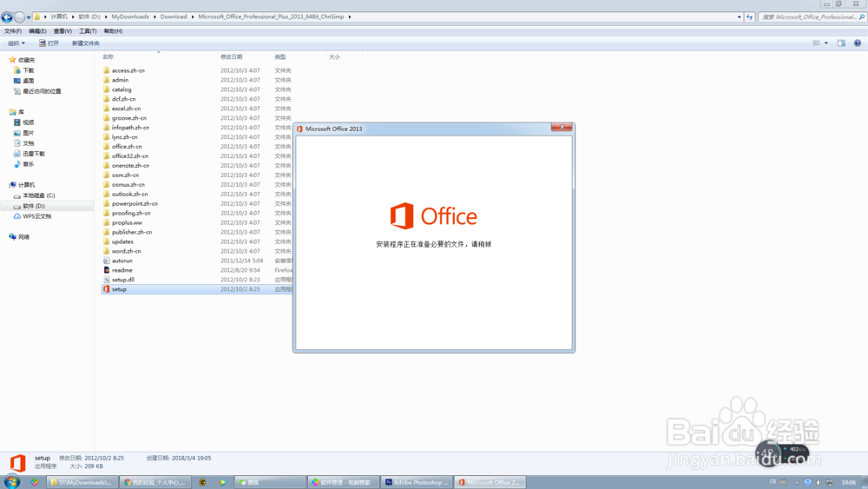Open the Windows Start menu
The image size is (868, 489).
11,482
